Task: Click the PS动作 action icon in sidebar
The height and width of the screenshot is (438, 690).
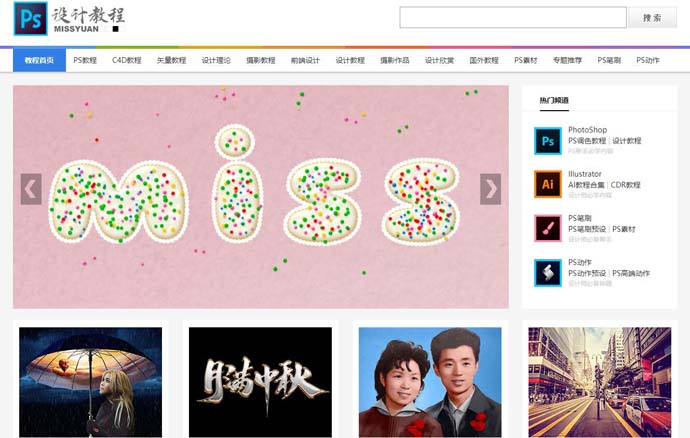Action: (x=548, y=272)
